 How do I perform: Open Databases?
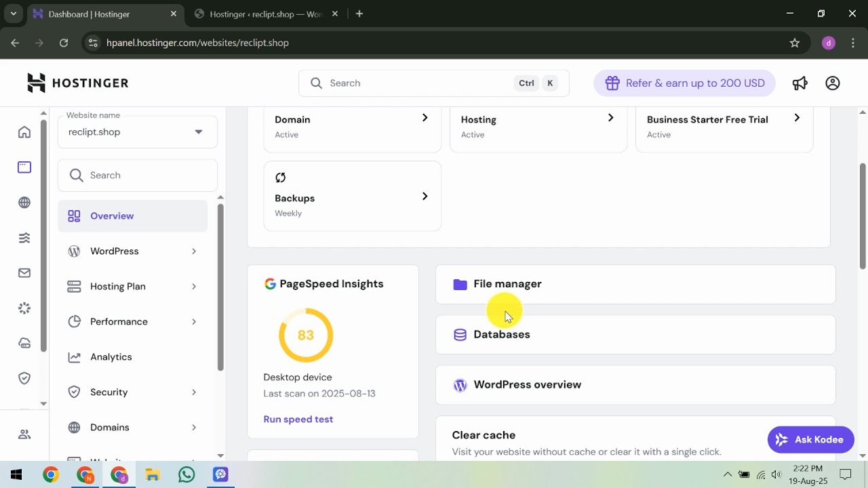[x=635, y=334]
